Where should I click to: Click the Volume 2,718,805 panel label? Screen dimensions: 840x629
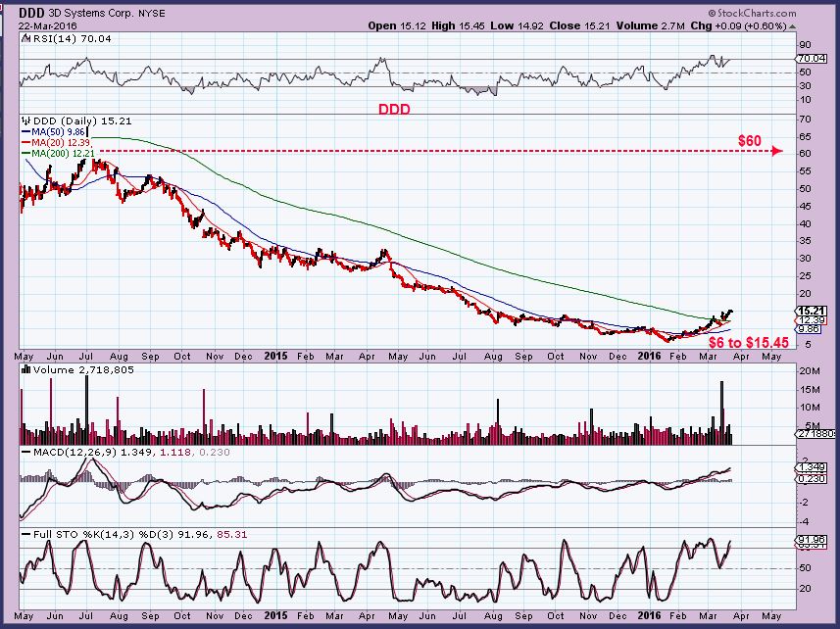(x=83, y=370)
